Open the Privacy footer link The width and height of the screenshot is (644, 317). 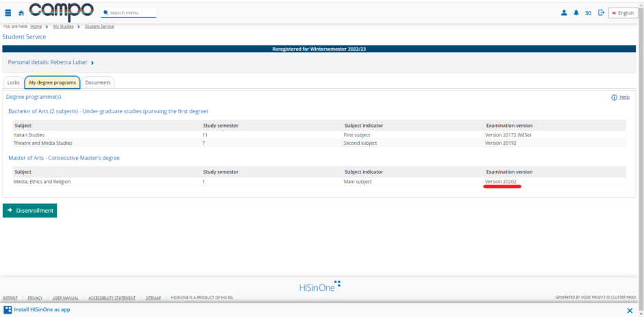pos(35,298)
